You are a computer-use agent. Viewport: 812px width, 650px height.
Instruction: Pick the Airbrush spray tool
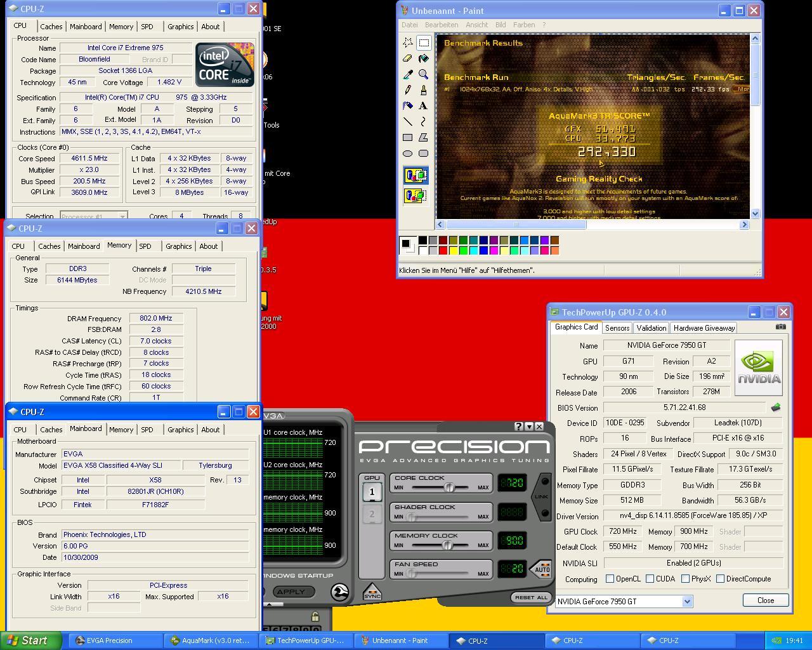pos(408,105)
